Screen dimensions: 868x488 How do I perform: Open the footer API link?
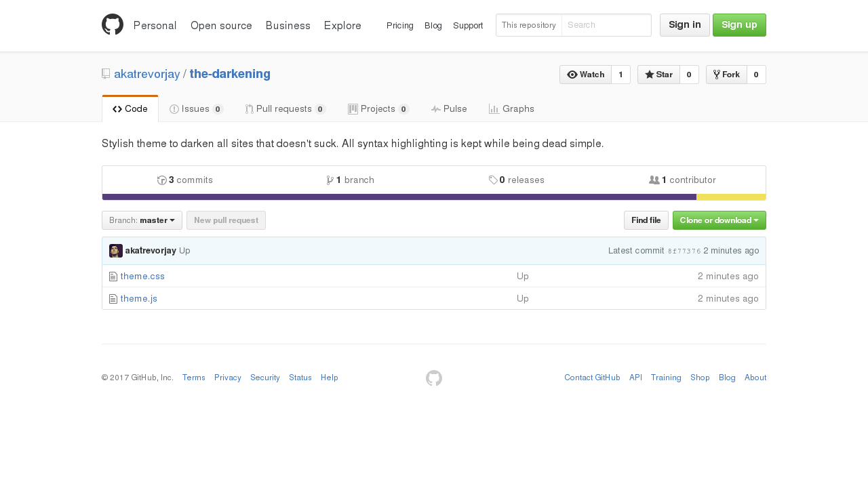(x=635, y=378)
